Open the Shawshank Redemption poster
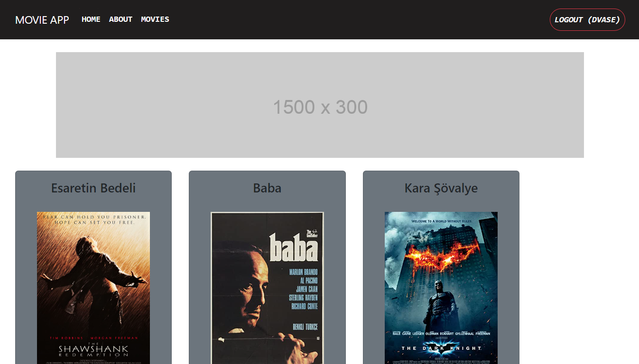639x364 pixels. point(93,288)
